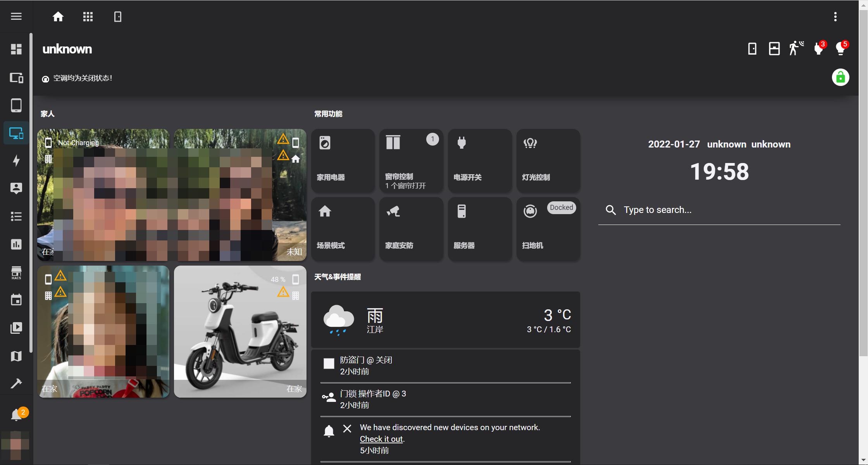The width and height of the screenshot is (868, 465).
Task: Switch to the home view tab
Action: pos(58,16)
